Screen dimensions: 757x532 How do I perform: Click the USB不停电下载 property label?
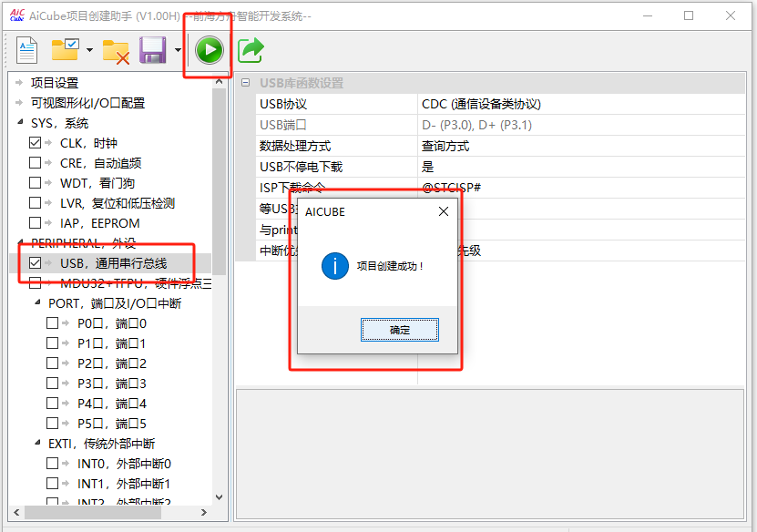coord(301,167)
